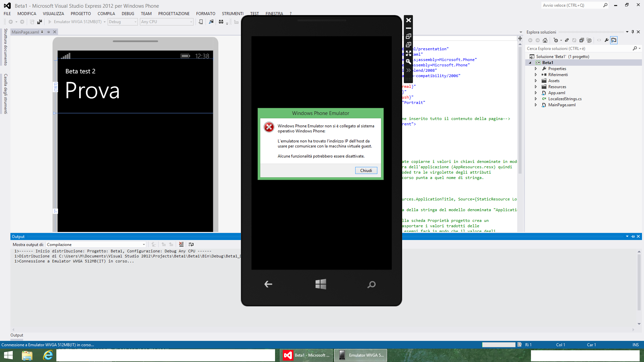Open the PROGETTAZIONE menu

coord(174,14)
